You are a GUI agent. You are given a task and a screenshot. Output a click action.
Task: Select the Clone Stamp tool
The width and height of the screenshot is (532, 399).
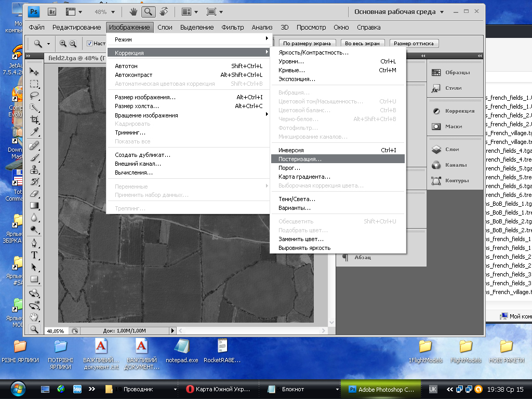point(35,169)
